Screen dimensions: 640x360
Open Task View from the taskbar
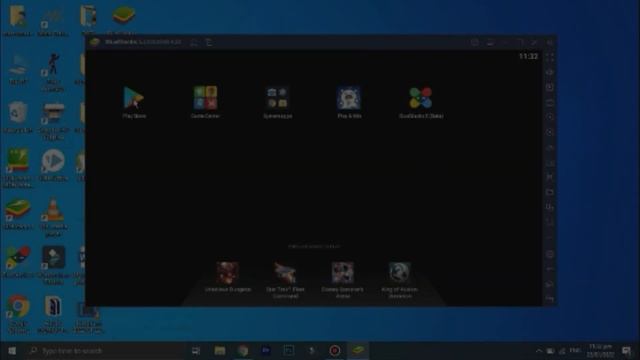196,351
